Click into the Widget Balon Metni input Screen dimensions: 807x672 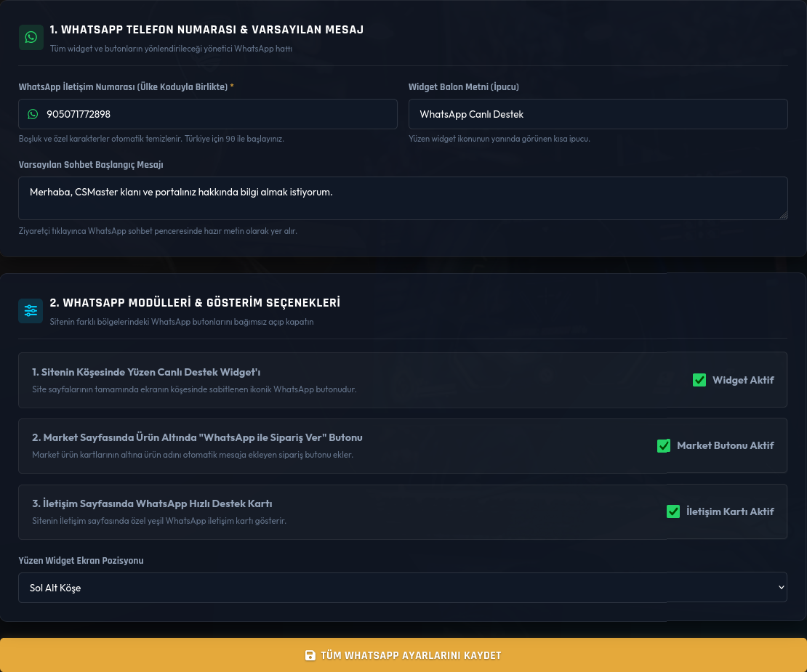tap(598, 114)
